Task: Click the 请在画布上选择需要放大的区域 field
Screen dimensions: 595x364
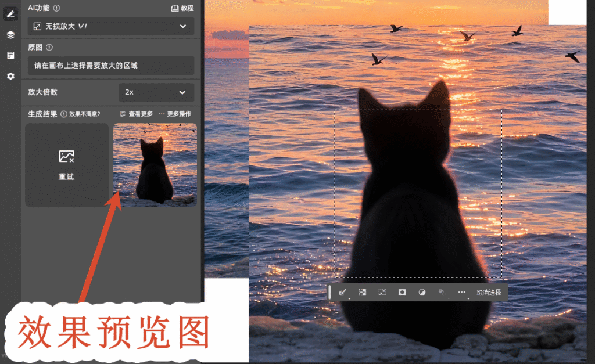Action: (111, 66)
